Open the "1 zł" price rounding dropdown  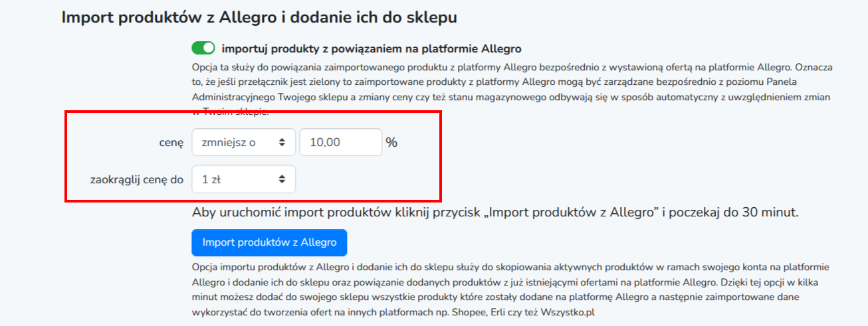pos(244,179)
